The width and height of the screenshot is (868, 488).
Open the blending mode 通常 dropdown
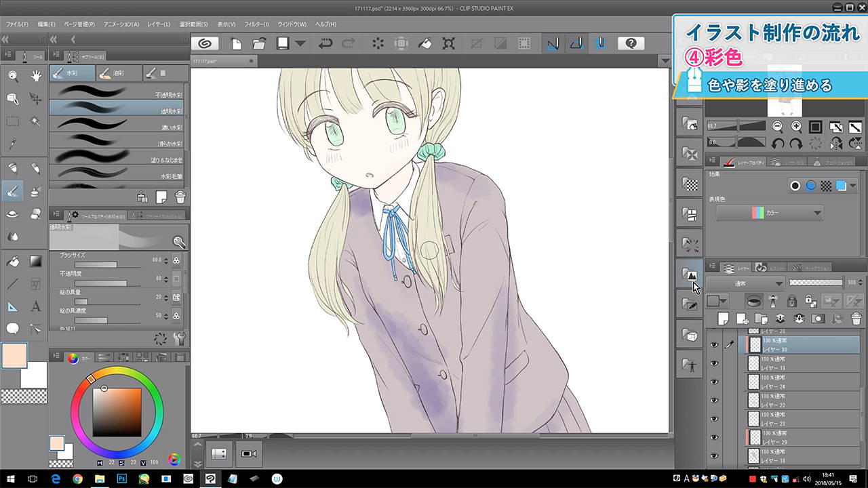click(x=745, y=283)
